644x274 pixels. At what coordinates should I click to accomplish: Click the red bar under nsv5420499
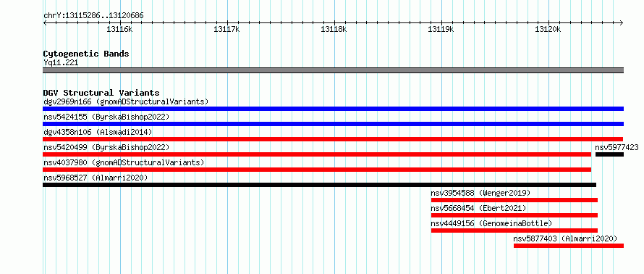[x=317, y=154]
